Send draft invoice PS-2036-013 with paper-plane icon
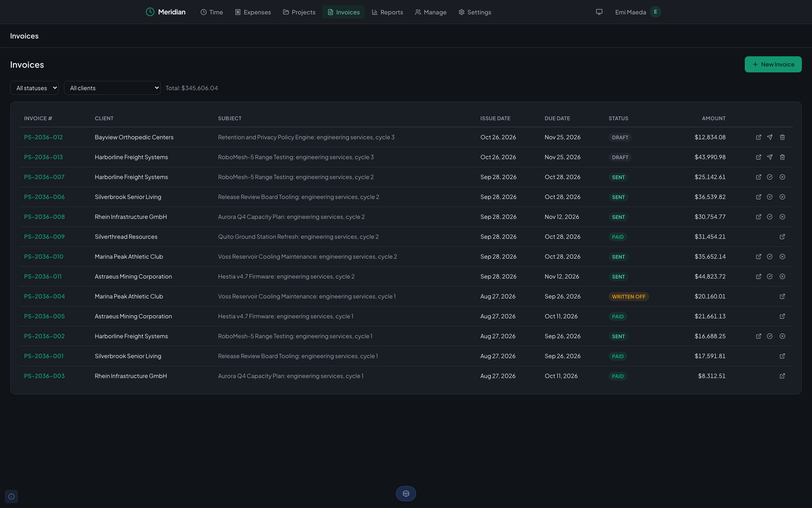The height and width of the screenshot is (508, 812). 770,157
